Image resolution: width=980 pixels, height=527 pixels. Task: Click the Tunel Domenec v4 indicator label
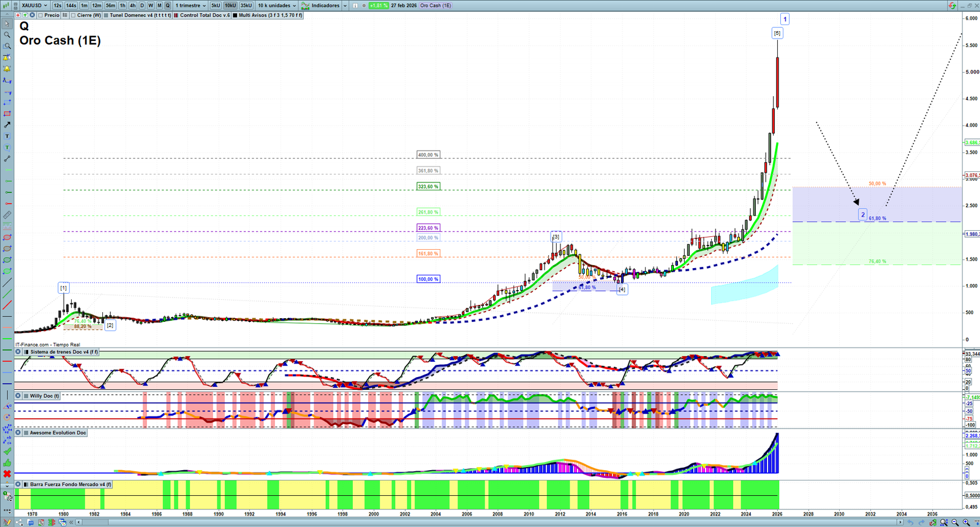click(x=140, y=15)
